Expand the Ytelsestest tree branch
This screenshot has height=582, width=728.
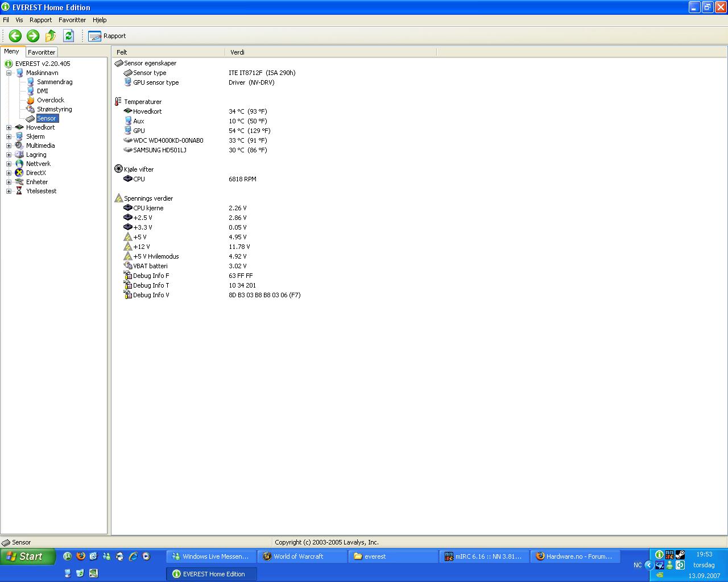pos(9,191)
